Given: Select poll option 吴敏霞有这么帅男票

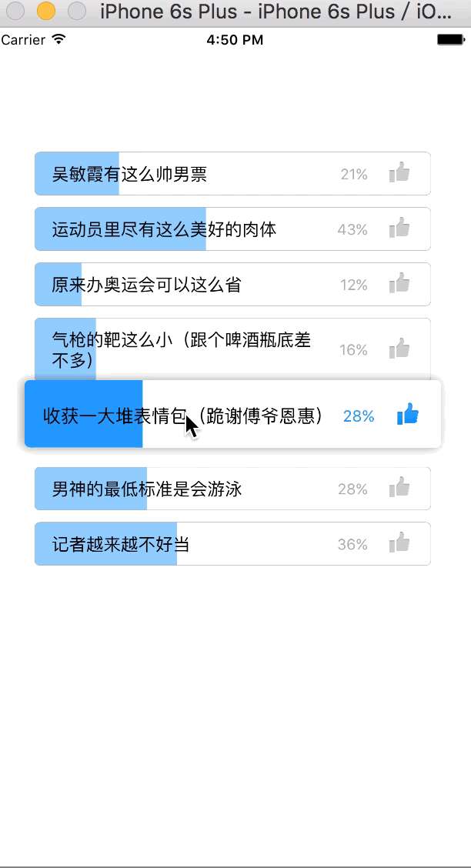Looking at the screenshot, I should (x=129, y=175).
